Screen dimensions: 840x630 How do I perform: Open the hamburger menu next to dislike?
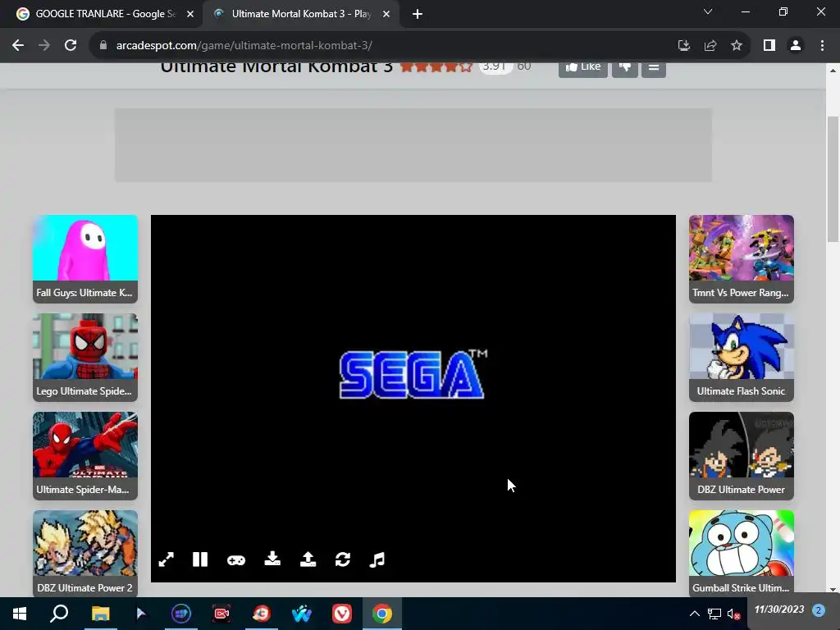click(x=654, y=68)
